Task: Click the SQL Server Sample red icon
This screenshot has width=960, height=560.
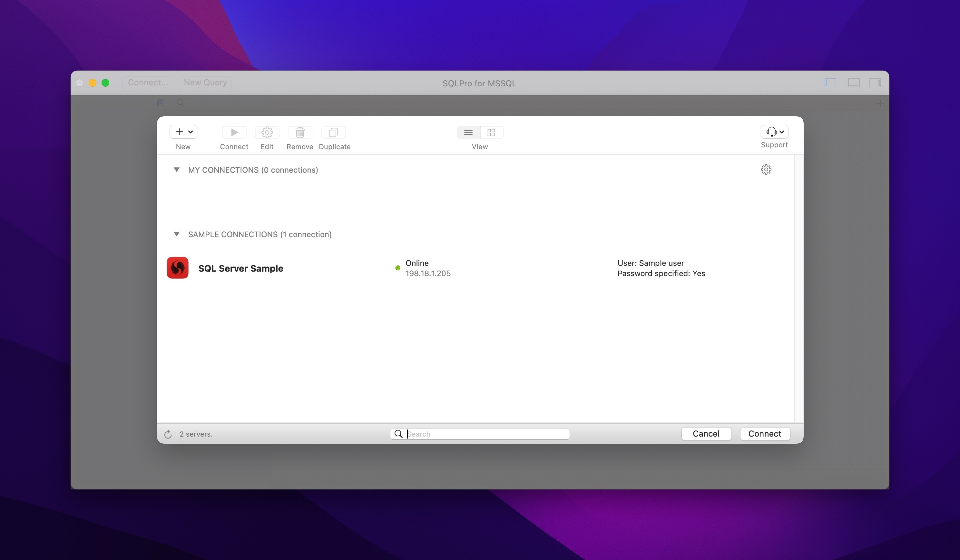Action: 178,268
